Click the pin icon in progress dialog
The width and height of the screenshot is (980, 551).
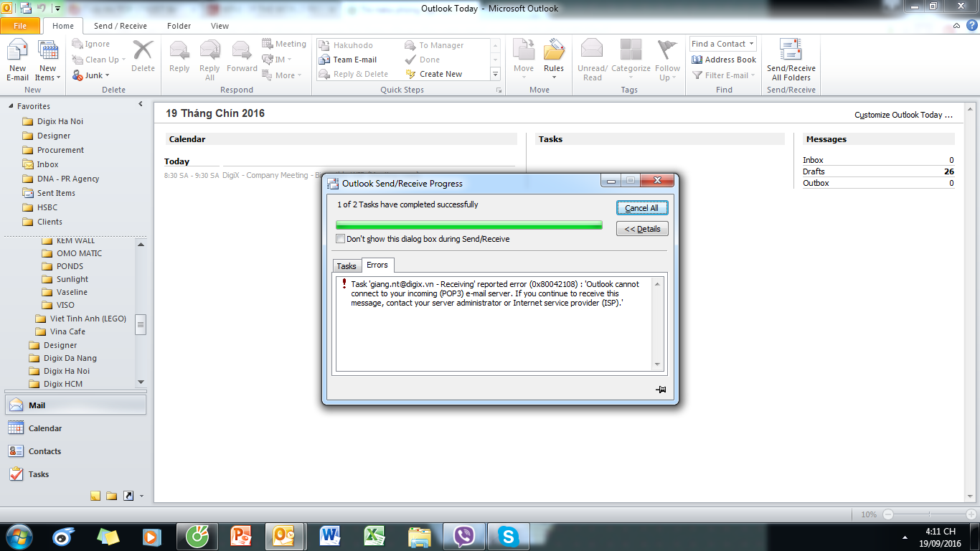click(x=661, y=390)
